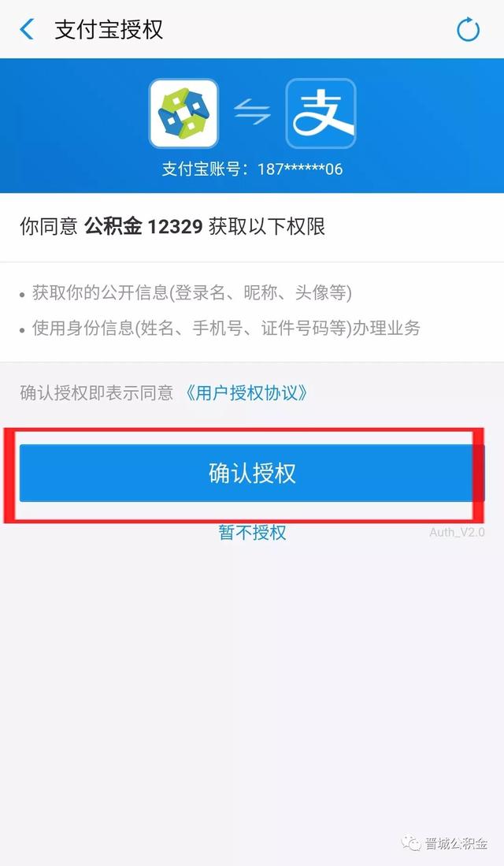This screenshot has width=504, height=866.
Task: Select the 使用身份信息 permission line
Action: coord(226,328)
